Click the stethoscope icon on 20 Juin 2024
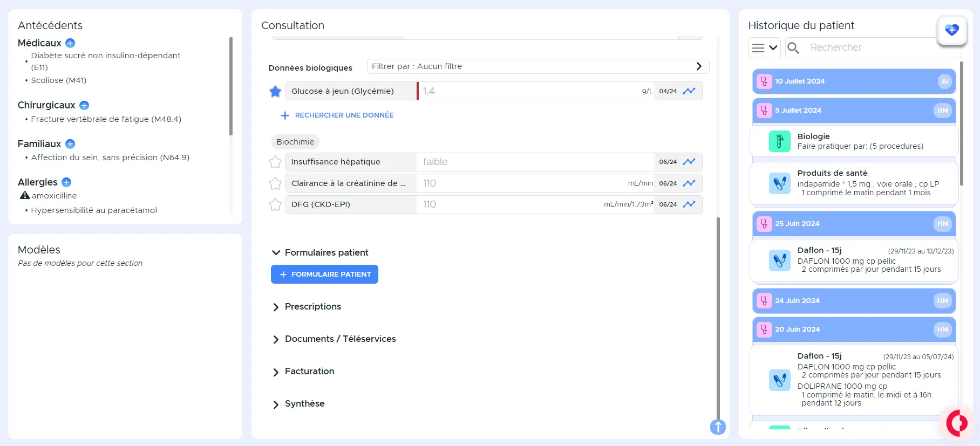 764,330
